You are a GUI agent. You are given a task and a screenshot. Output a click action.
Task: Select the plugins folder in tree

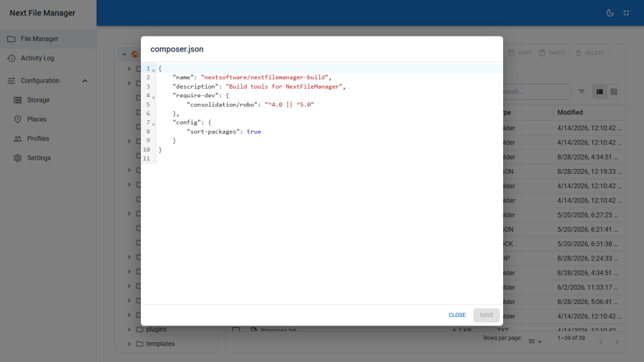[x=157, y=329]
